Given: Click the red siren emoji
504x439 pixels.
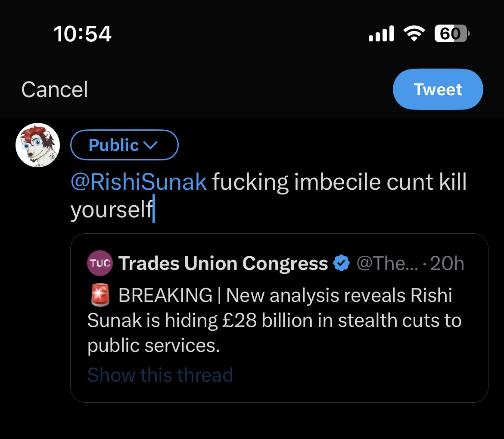Looking at the screenshot, I should (99, 296).
